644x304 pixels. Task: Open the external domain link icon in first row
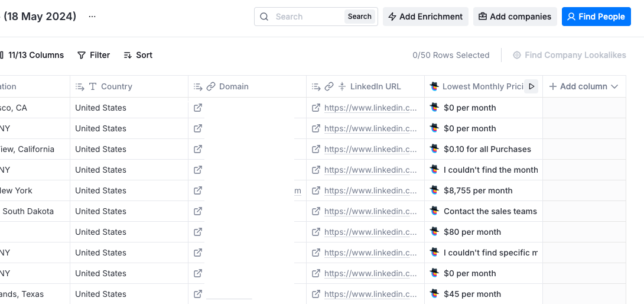[198, 108]
